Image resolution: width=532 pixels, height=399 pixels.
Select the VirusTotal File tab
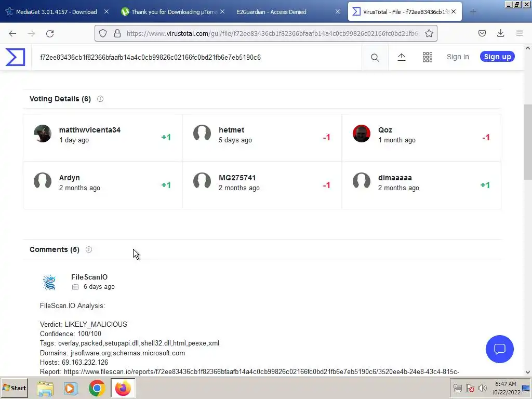(x=404, y=12)
